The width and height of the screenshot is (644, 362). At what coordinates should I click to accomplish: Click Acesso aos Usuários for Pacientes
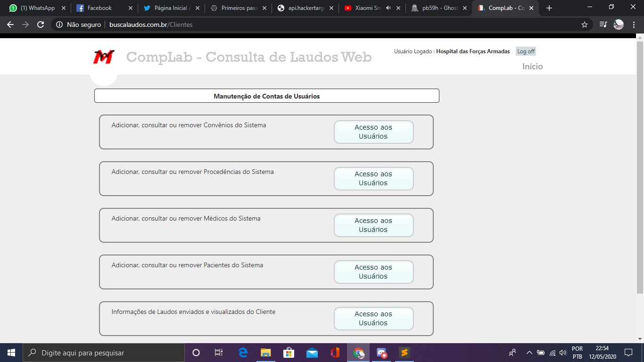point(373,272)
